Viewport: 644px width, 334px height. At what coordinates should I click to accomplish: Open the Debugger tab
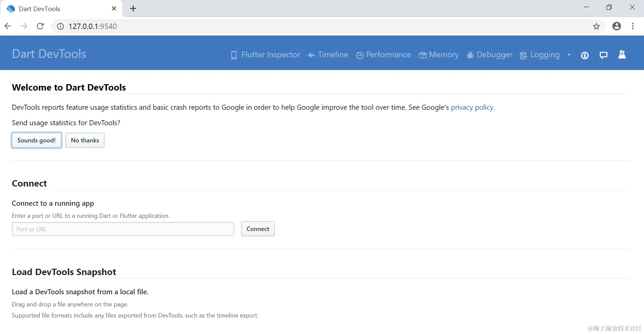tap(489, 55)
